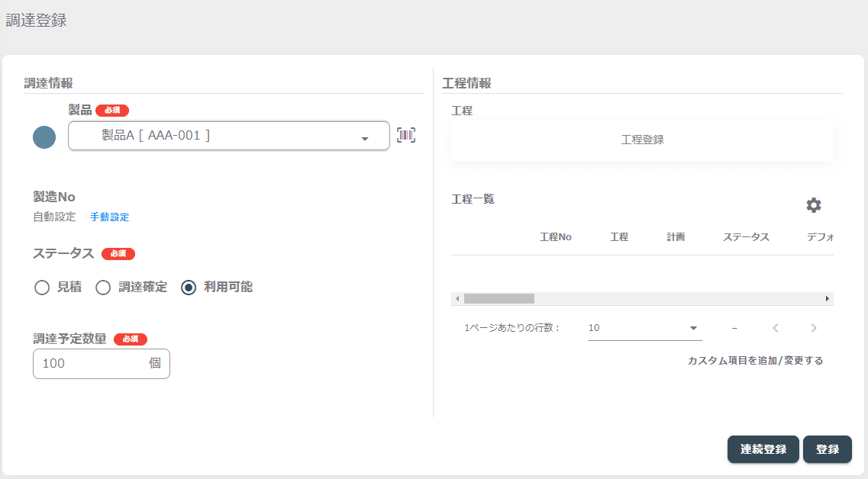Expand the 製品A product dropdown arrow
The height and width of the screenshot is (479, 868).
click(365, 139)
